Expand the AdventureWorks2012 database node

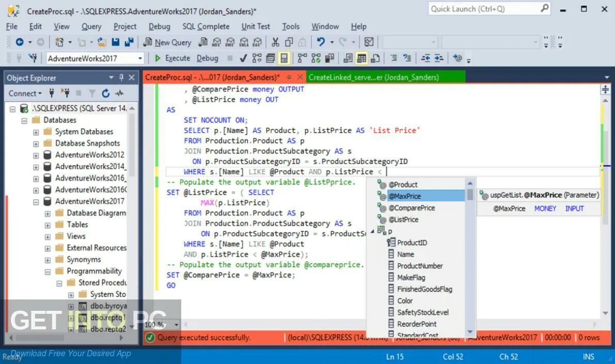36,155
